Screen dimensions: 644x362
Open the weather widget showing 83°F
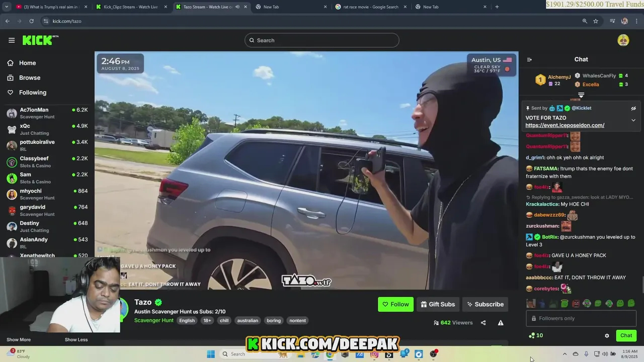click(x=18, y=354)
